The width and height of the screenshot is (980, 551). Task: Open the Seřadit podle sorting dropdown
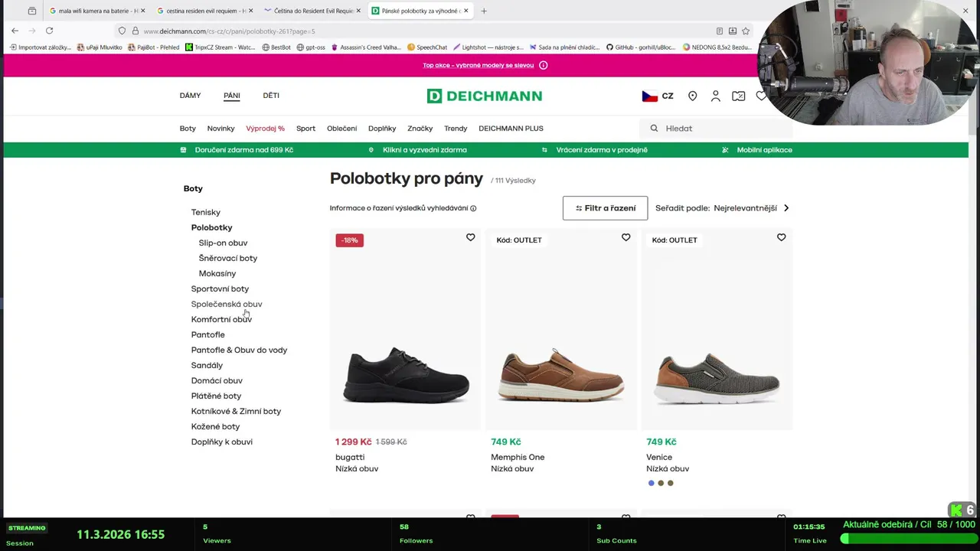[722, 208]
